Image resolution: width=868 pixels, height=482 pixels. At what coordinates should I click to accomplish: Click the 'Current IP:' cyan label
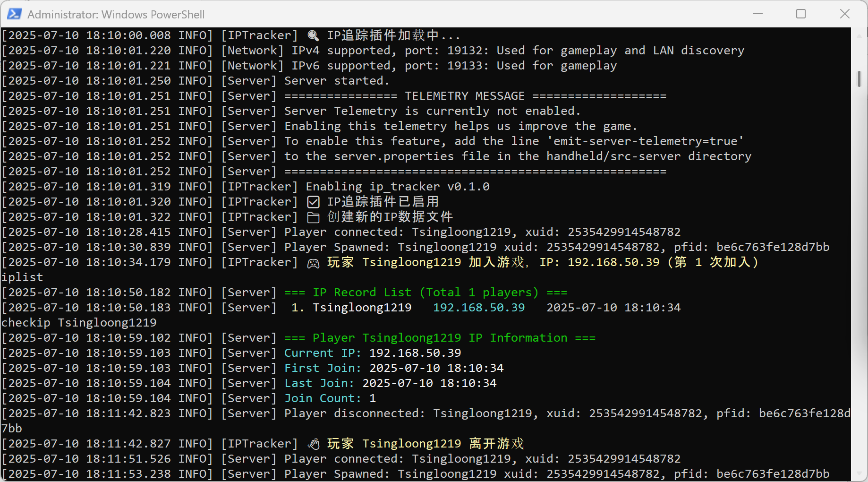[x=323, y=353]
